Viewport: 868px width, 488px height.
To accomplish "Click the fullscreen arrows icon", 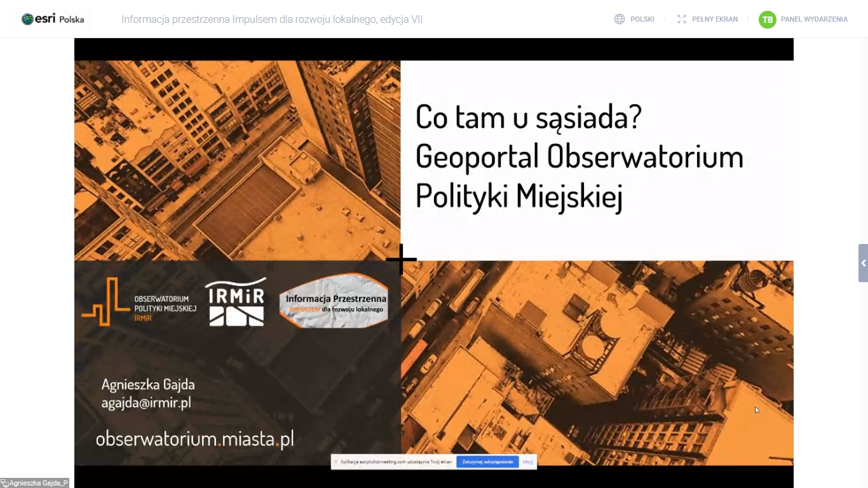I will pyautogui.click(x=681, y=19).
